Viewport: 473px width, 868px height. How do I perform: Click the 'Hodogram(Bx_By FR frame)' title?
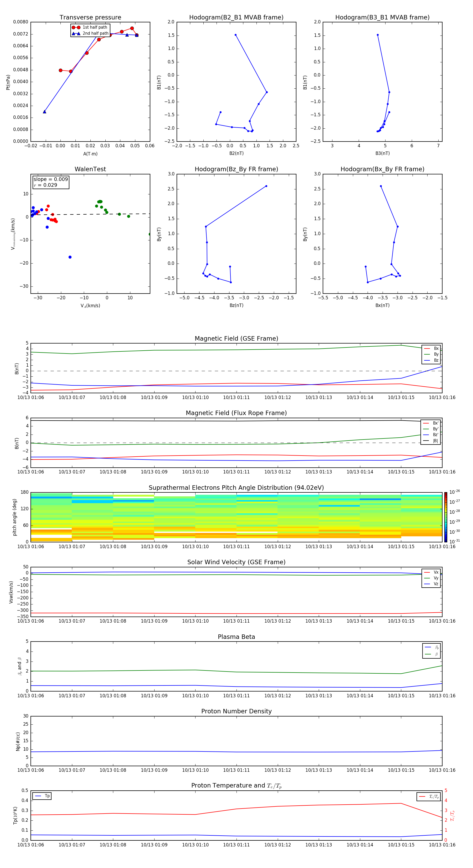(382, 169)
